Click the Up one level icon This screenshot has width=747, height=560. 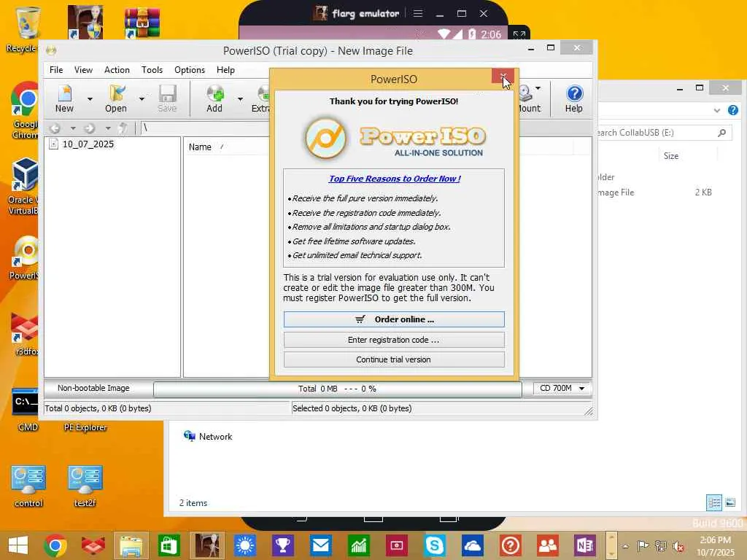123,128
